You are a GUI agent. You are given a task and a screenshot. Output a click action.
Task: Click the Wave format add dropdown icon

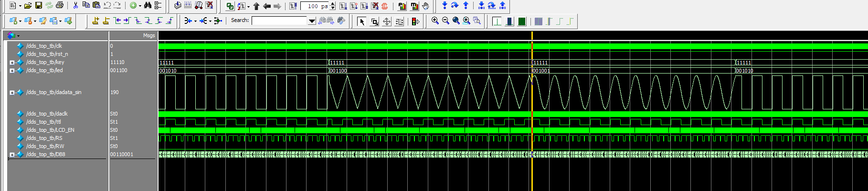coord(13,21)
